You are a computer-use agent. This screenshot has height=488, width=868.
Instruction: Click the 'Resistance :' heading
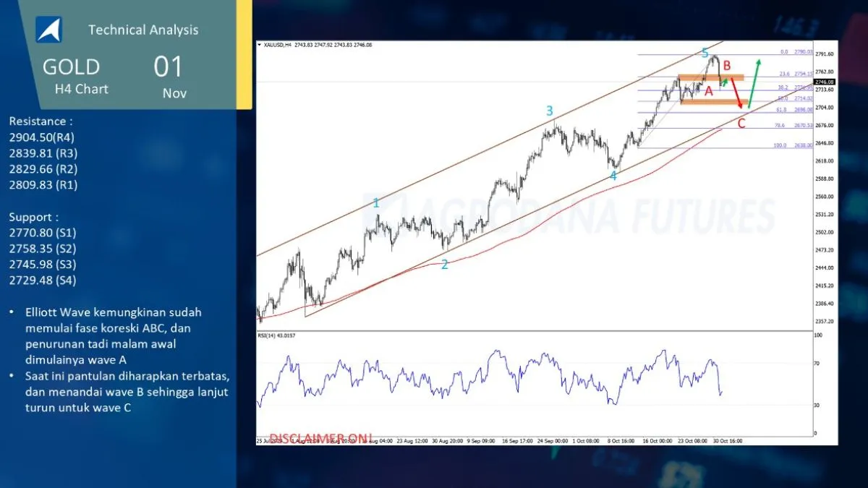click(x=41, y=121)
